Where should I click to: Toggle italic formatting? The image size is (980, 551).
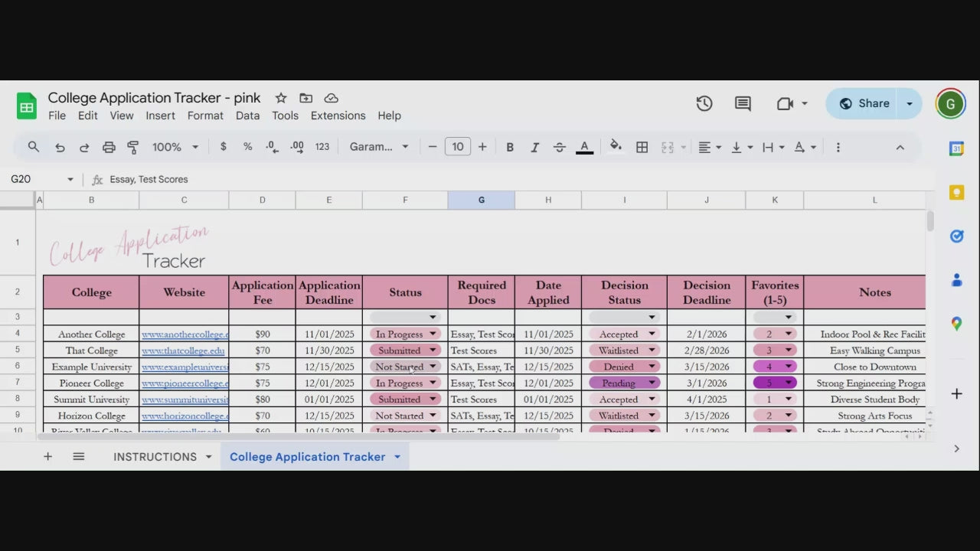534,147
